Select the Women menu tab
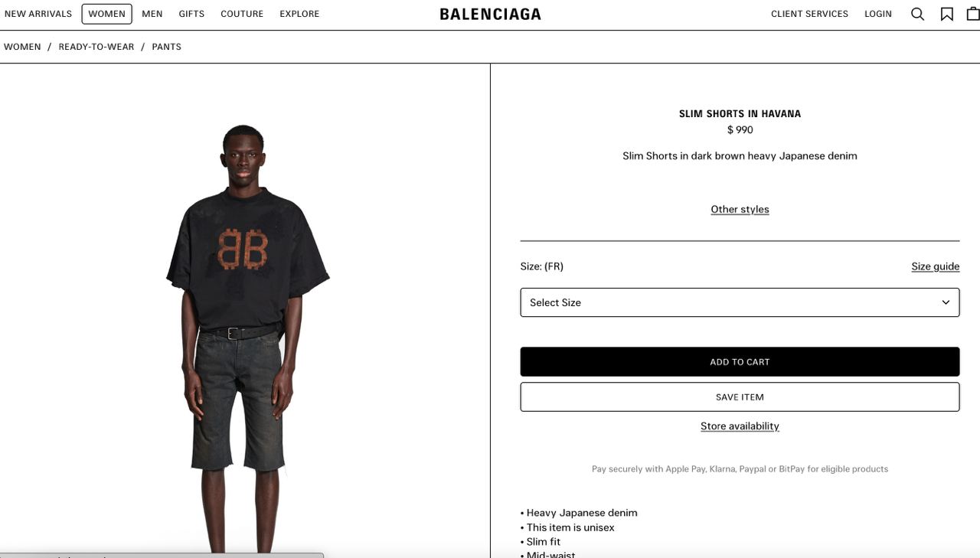The image size is (980, 558). pos(106,14)
